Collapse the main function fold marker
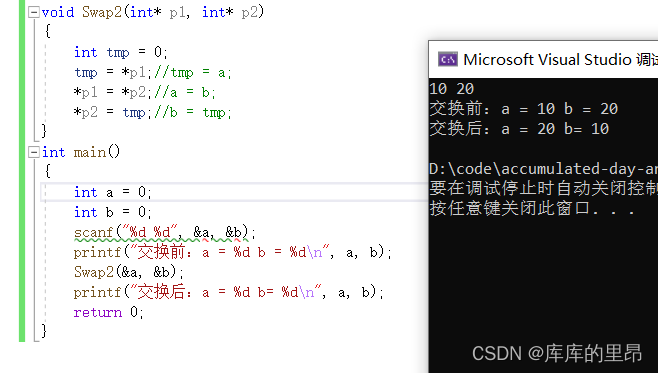The width and height of the screenshot is (658, 373). [x=34, y=152]
